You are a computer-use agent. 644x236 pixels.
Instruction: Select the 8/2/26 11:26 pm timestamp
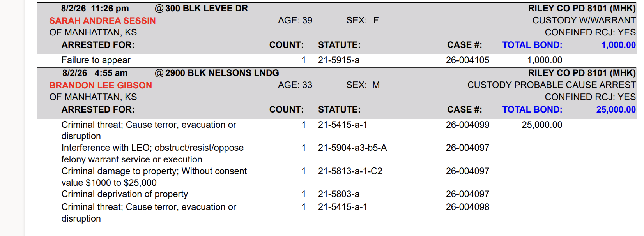tap(95, 8)
